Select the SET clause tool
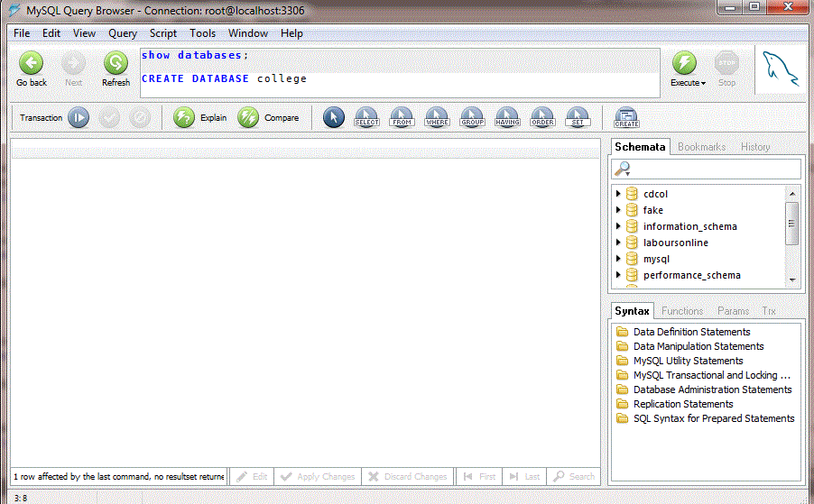This screenshot has height=504, width=814. coord(578,117)
